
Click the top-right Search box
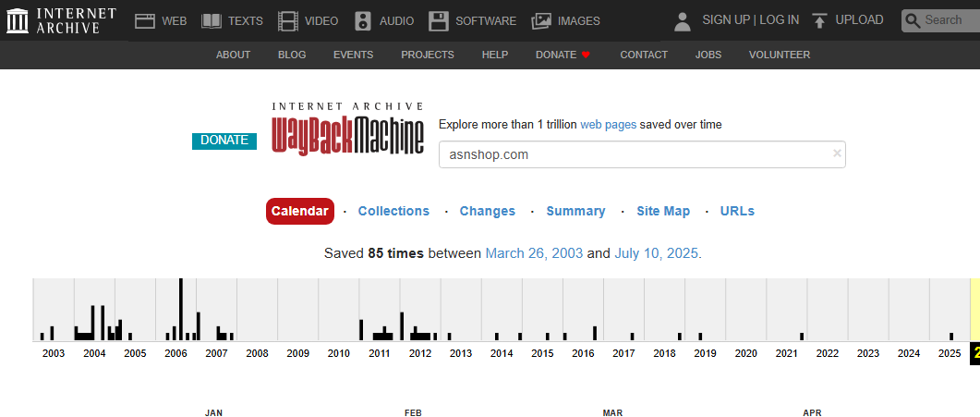[x=940, y=20]
